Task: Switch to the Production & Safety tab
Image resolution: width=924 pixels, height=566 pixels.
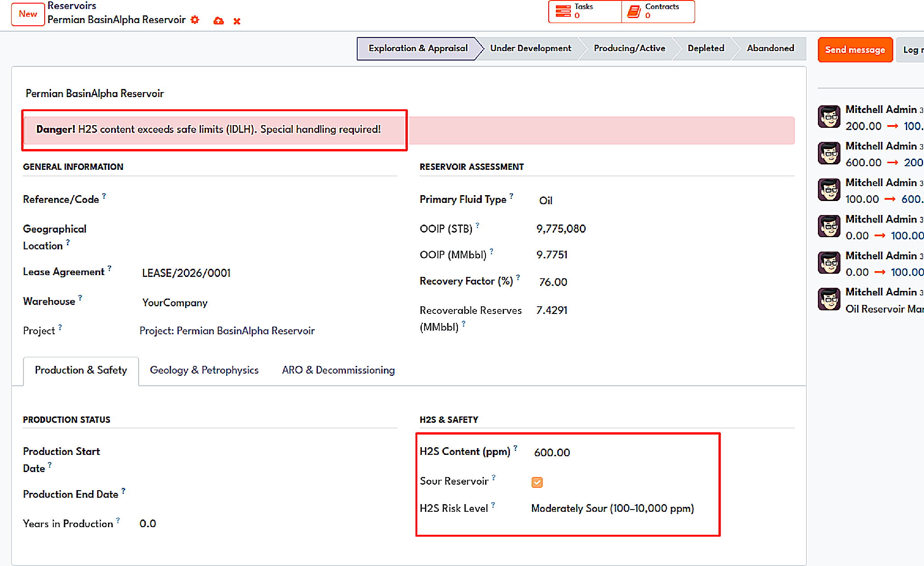Action: pos(81,370)
